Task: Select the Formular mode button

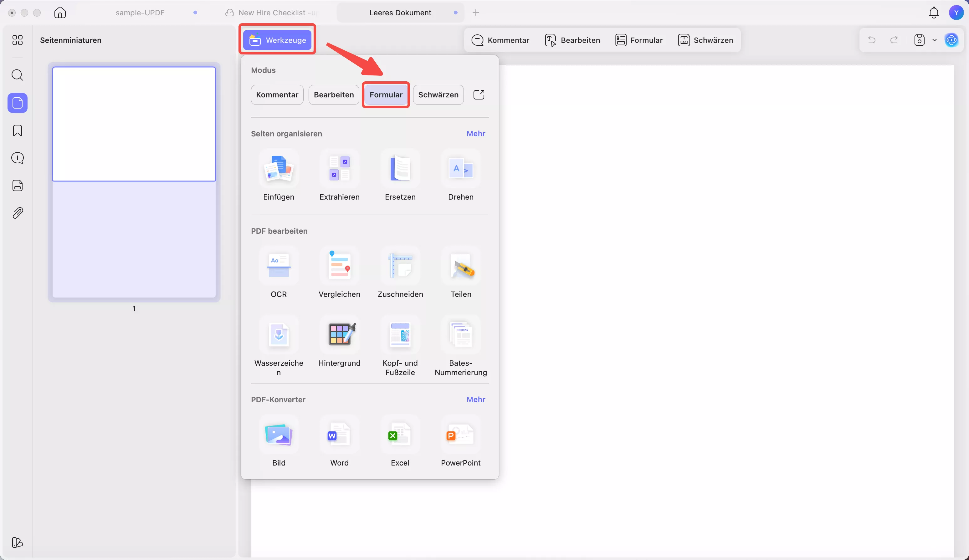Action: click(386, 94)
